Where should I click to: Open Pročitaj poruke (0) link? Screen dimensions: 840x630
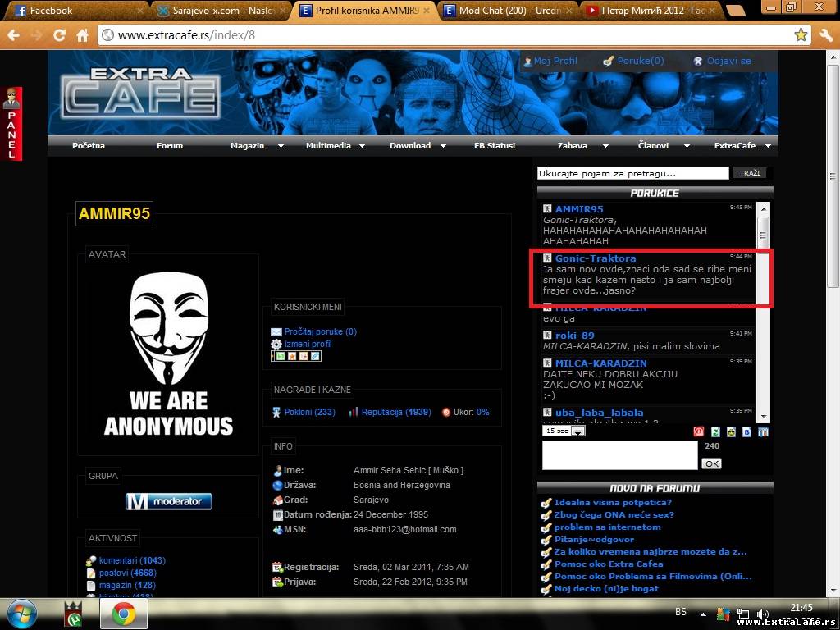(x=321, y=331)
